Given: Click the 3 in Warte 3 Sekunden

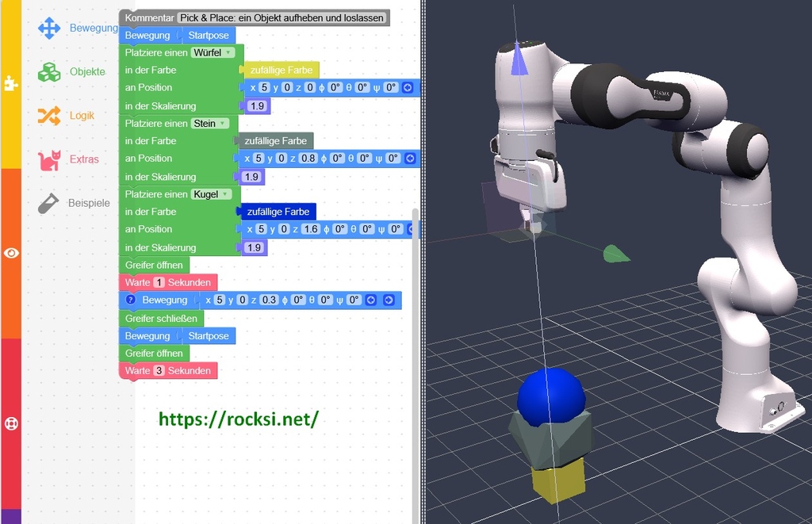Looking at the screenshot, I should click(159, 371).
